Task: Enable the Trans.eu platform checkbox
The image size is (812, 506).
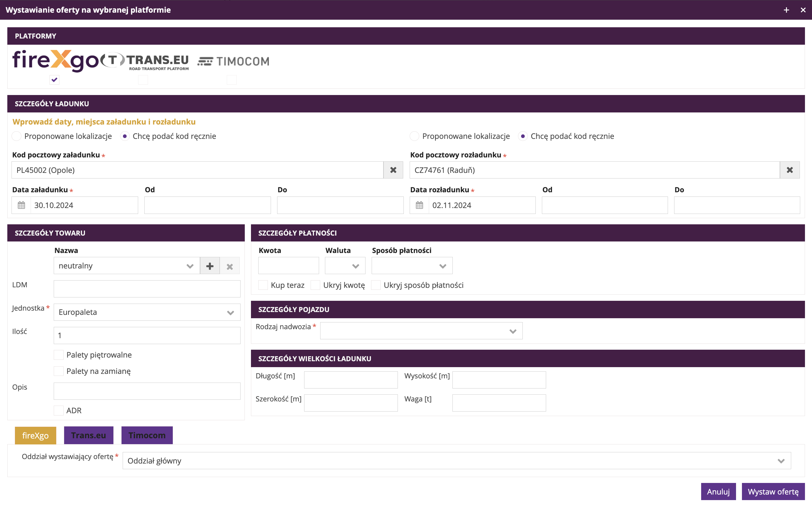Action: 143,80
